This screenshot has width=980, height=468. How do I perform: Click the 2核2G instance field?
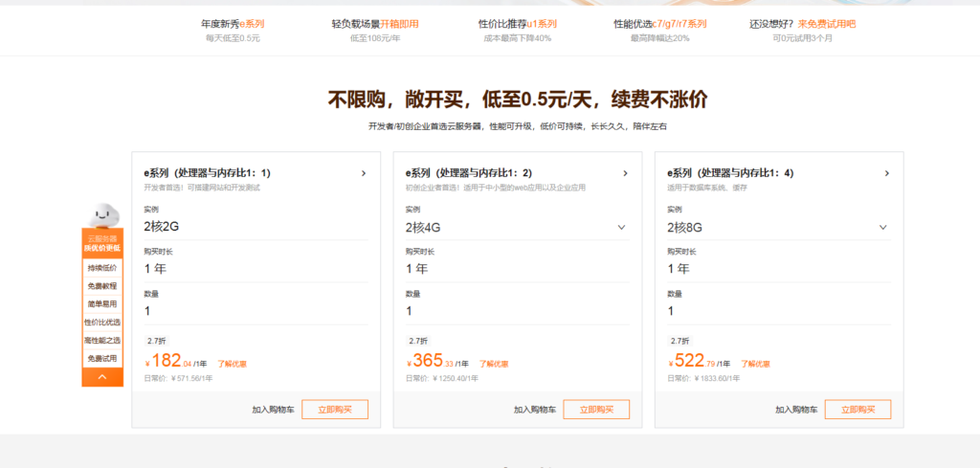click(256, 228)
